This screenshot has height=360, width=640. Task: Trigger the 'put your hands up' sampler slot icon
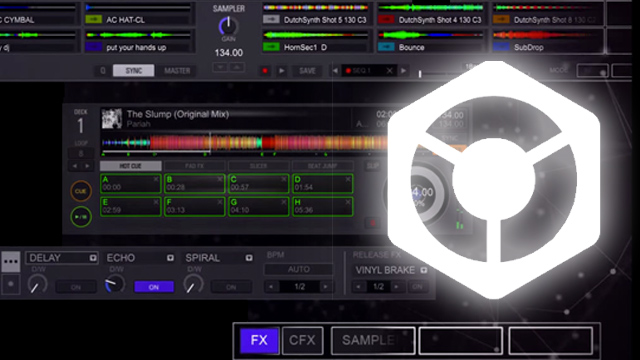93,47
